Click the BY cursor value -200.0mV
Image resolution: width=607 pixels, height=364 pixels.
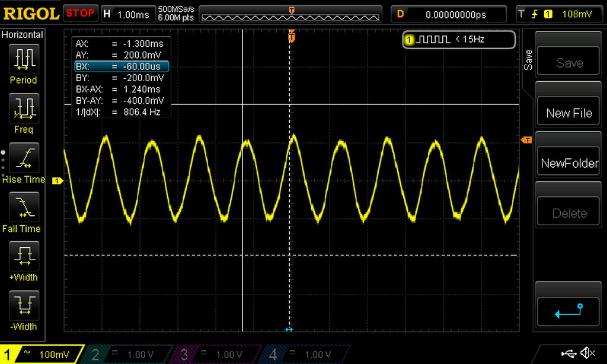[x=143, y=78]
